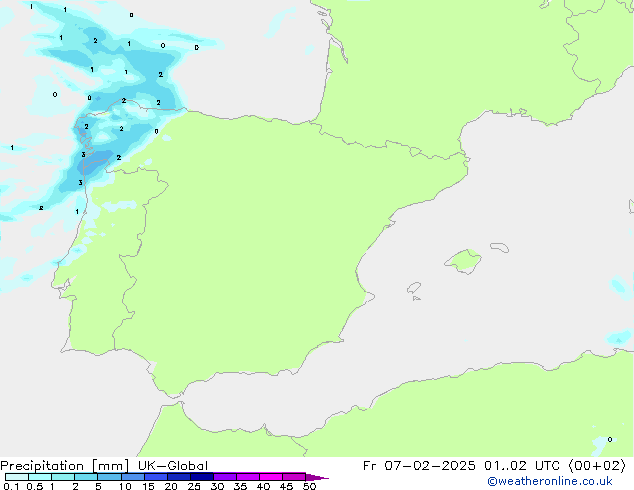Click the "[mm]" unit label
The height and width of the screenshot is (490, 634).
point(111,466)
